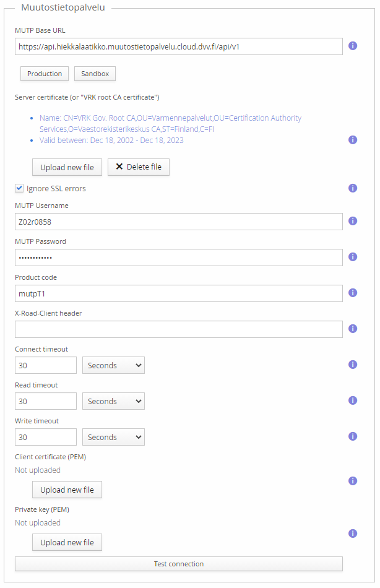Click info icon next to MUTP Base URL

click(x=353, y=46)
